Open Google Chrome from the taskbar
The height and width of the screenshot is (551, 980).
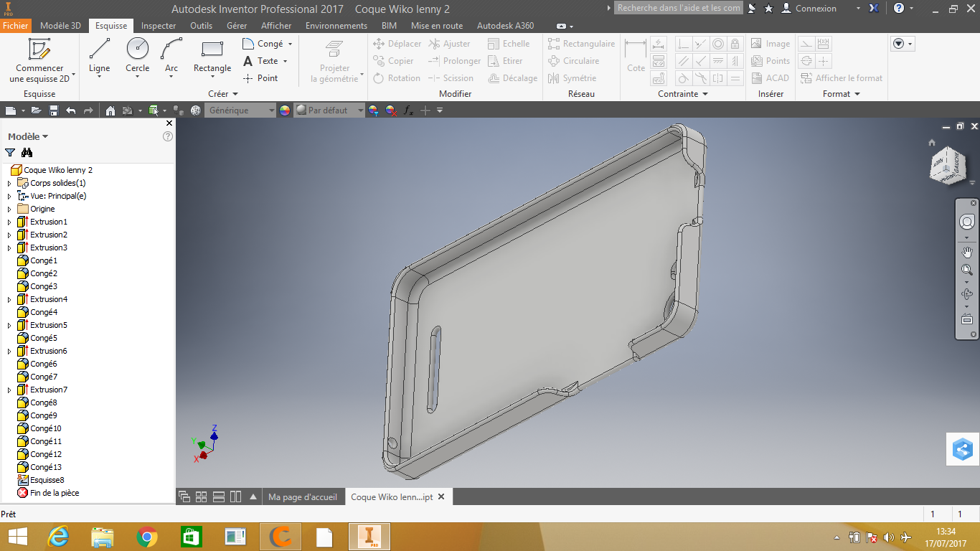point(147,537)
